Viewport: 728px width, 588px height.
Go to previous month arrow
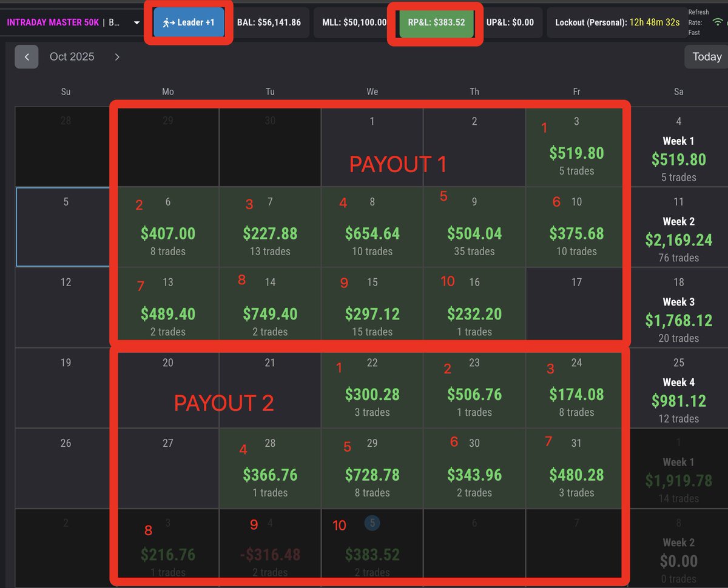[x=27, y=57]
